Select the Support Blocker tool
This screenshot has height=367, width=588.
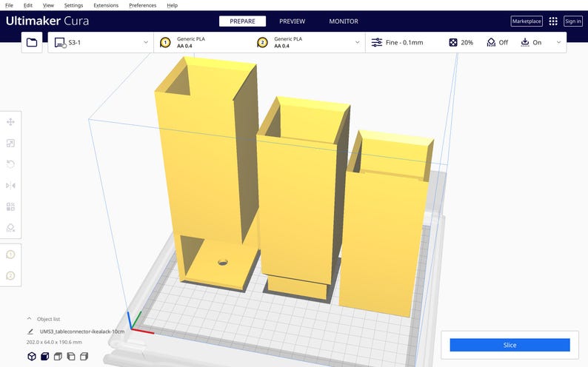click(x=10, y=228)
